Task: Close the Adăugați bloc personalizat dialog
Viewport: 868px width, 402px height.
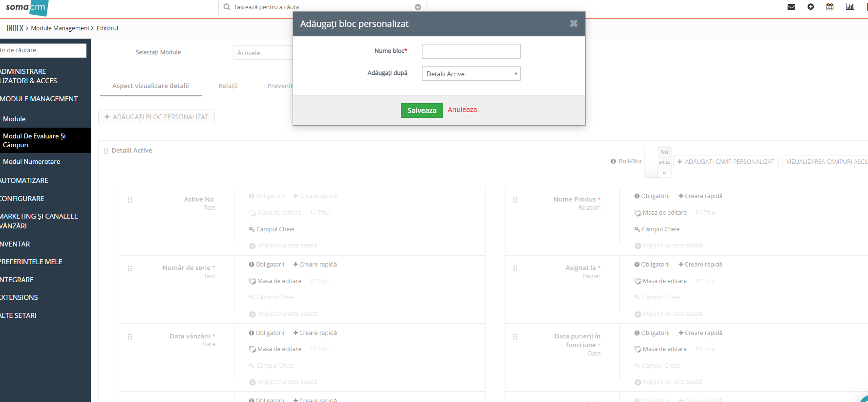Action: 573,23
